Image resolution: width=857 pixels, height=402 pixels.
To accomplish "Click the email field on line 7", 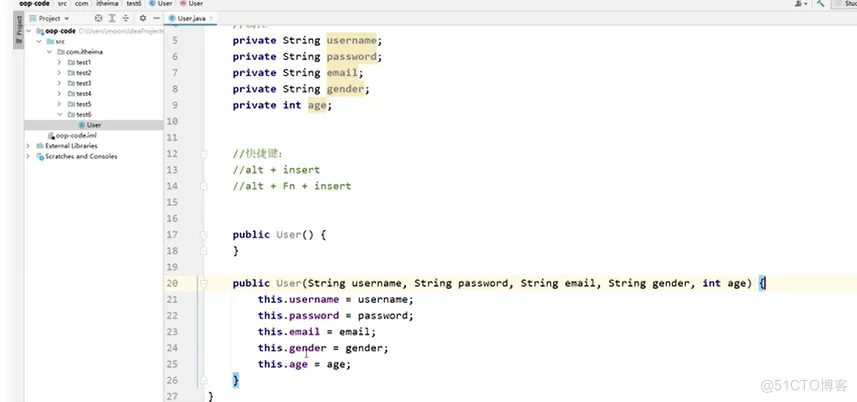I will pos(342,73).
